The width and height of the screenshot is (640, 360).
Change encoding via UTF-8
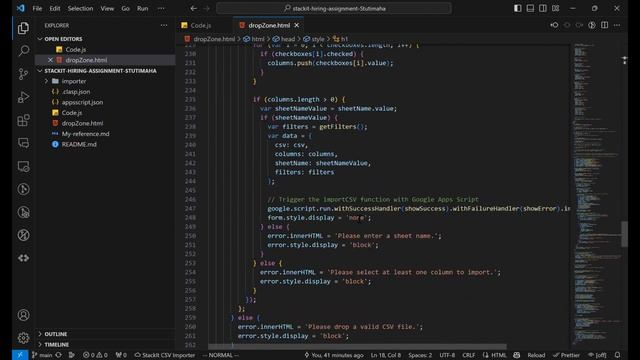(447, 355)
